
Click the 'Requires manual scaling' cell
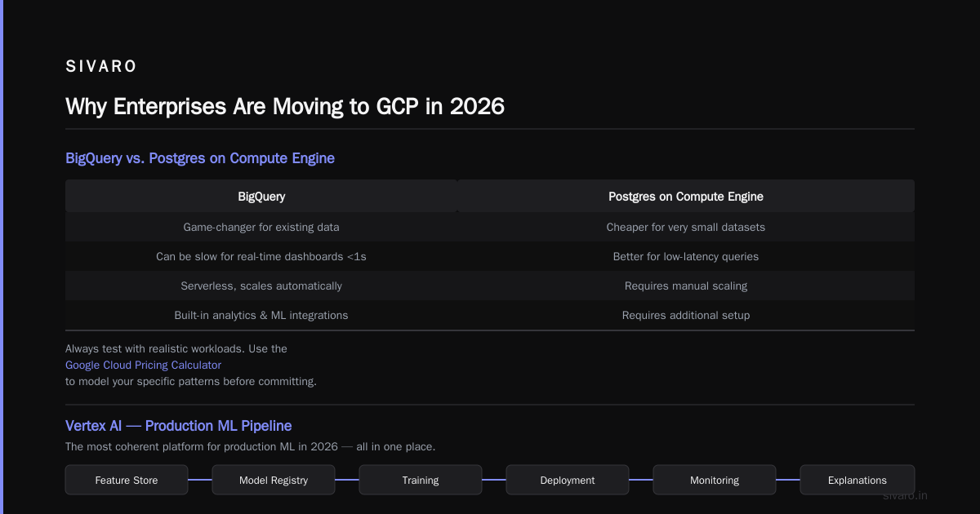[686, 286]
